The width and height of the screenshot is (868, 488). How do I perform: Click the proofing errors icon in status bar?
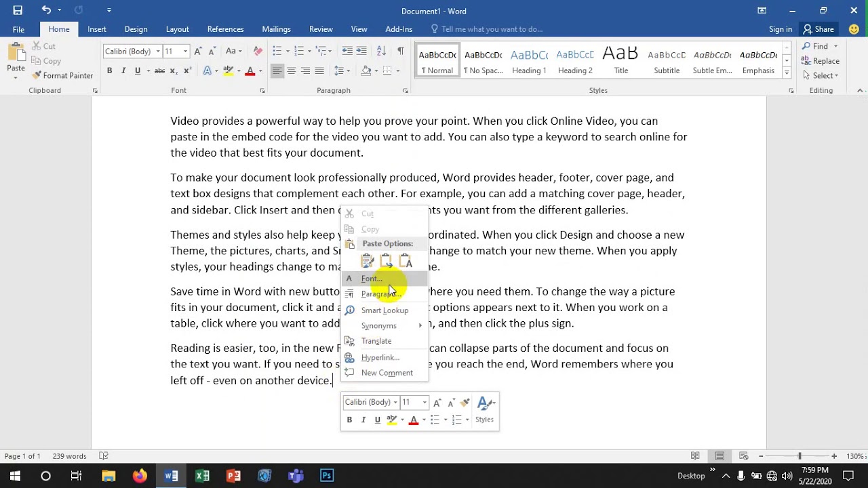(104, 456)
